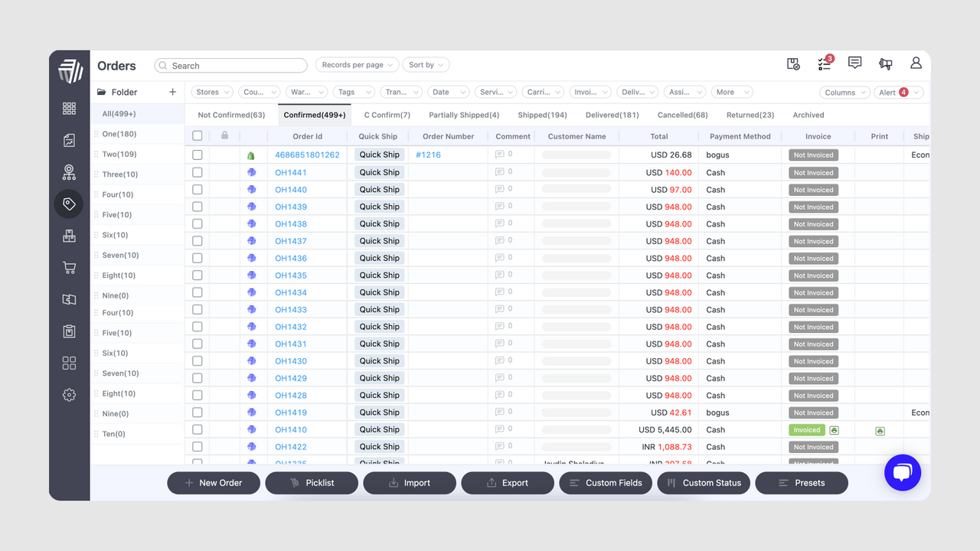Select the All(499+) folder
This screenshot has width=980, height=551.
[137, 113]
